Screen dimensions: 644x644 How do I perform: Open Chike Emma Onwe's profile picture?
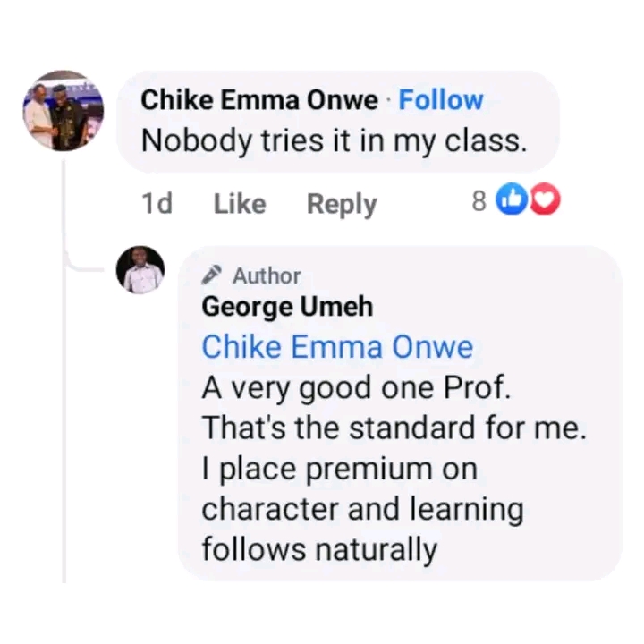(x=64, y=111)
